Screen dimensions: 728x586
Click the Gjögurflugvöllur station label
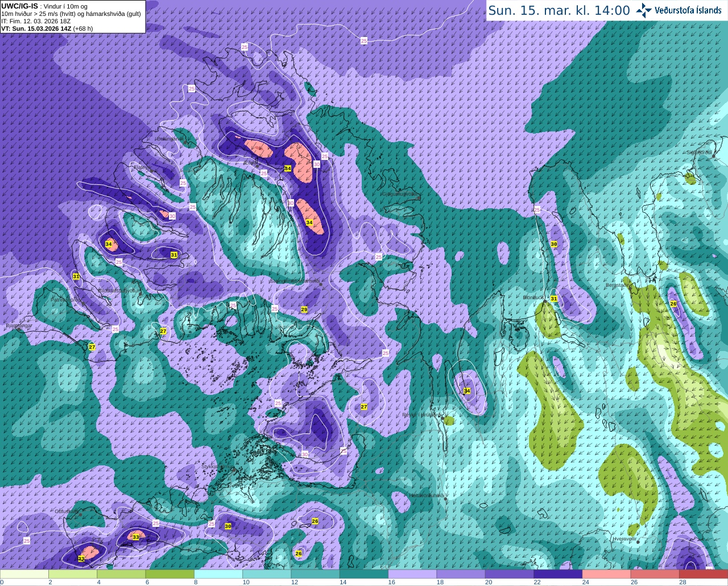point(401,194)
